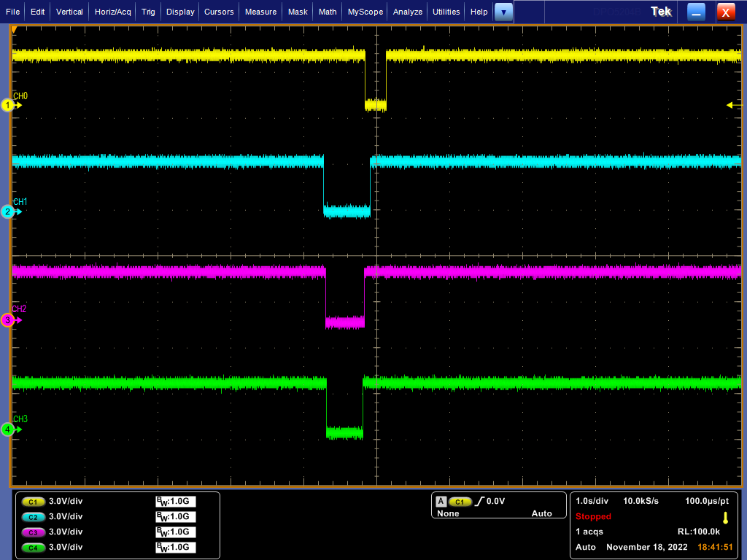
Task: Open the Measure menu
Action: point(260,12)
